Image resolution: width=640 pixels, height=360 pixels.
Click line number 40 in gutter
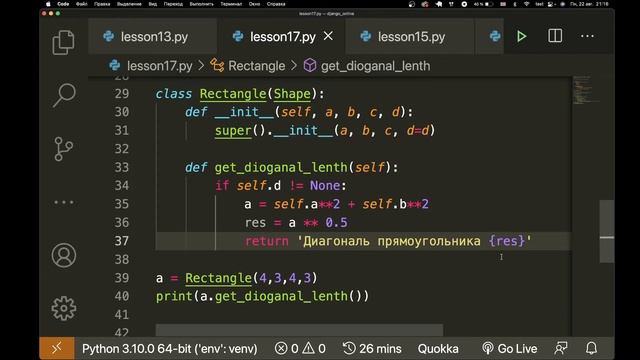(122, 296)
